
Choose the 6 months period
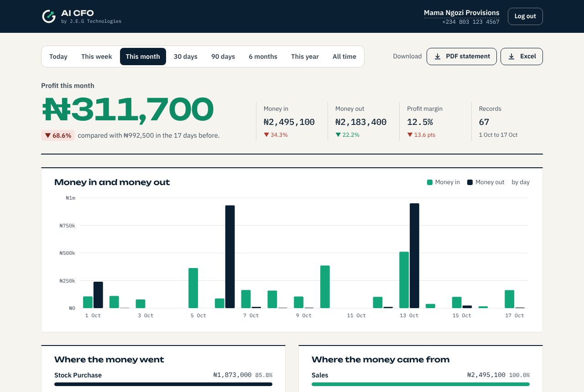pyautogui.click(x=263, y=57)
